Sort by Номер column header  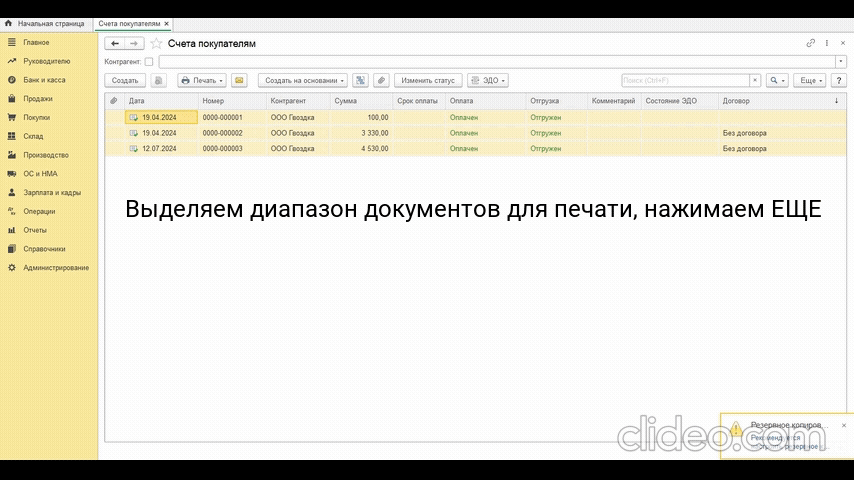[x=232, y=101]
